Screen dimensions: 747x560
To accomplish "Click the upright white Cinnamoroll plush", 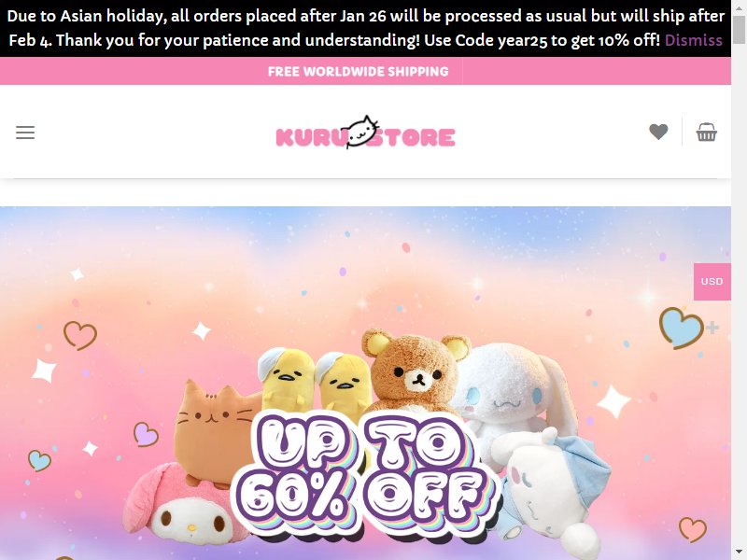I will (512, 390).
